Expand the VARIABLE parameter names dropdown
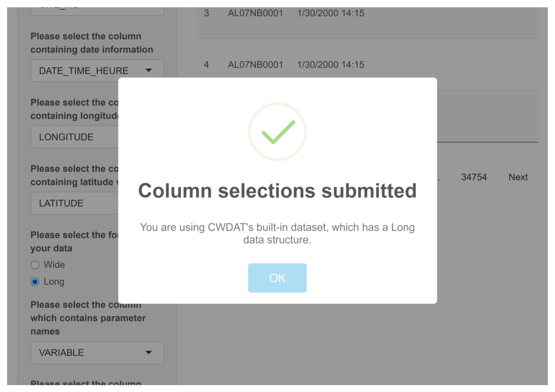The height and width of the screenshot is (392, 555). (x=97, y=353)
